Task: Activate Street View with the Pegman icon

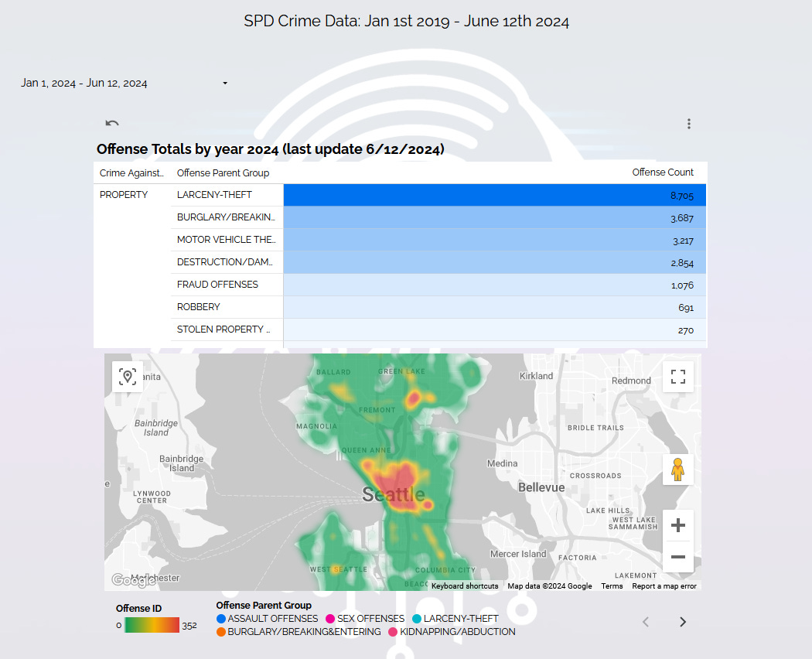Action: coord(677,469)
